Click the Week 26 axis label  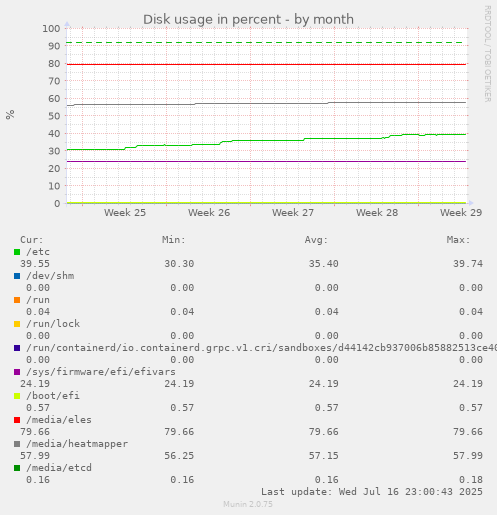point(209,213)
